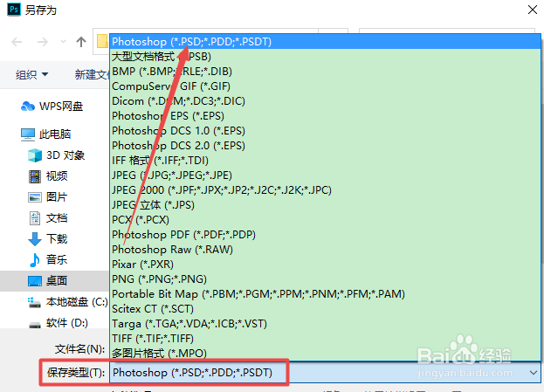Screen dimensions: 544x392
Task: Open recent locations dropdown chevron
Action: click(63, 42)
